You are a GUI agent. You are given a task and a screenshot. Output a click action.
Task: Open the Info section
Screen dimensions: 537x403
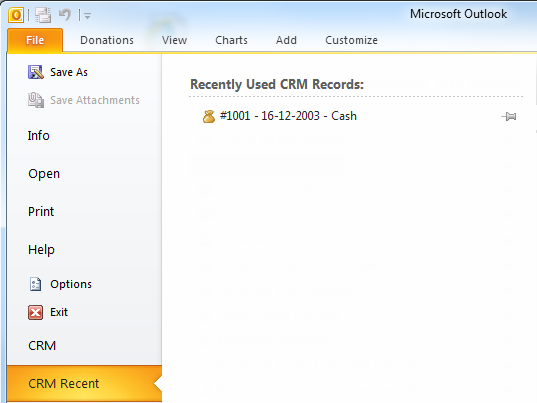pos(39,136)
